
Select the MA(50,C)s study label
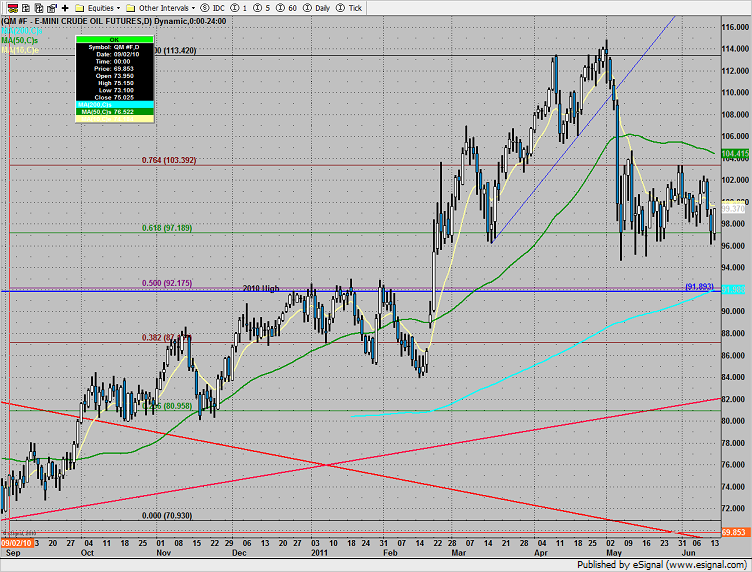tap(20, 40)
